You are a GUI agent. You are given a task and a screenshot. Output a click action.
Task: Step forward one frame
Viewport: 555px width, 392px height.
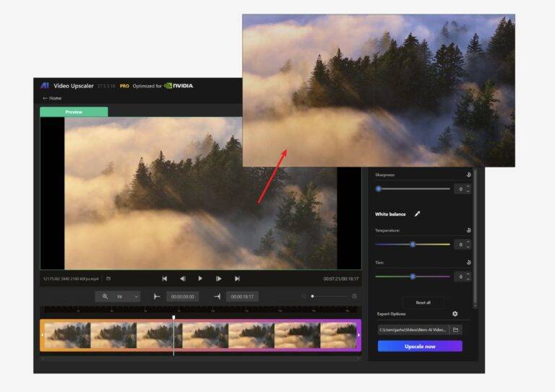click(x=218, y=279)
